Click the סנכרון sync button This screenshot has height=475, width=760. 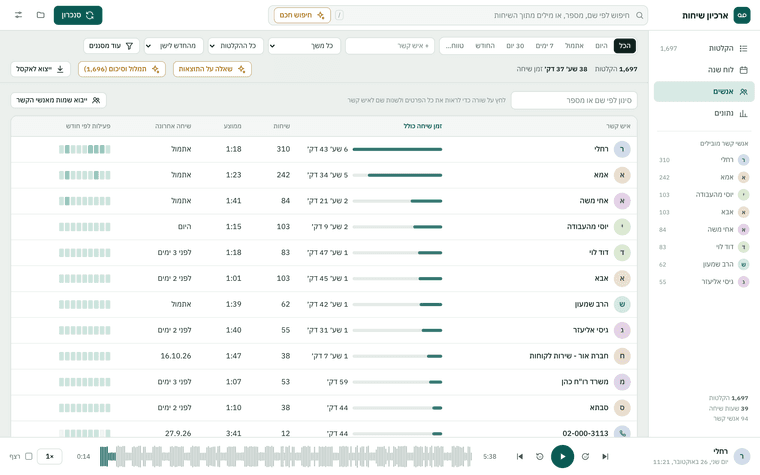78,15
